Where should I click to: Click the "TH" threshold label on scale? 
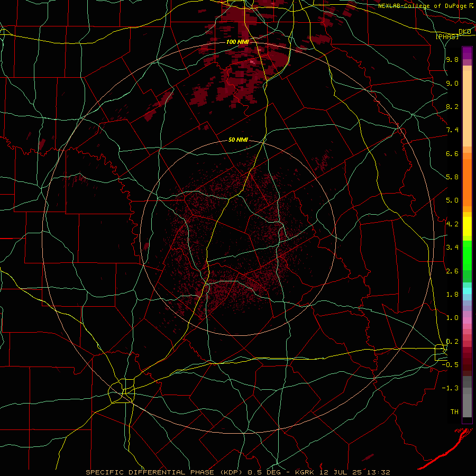tap(454, 412)
